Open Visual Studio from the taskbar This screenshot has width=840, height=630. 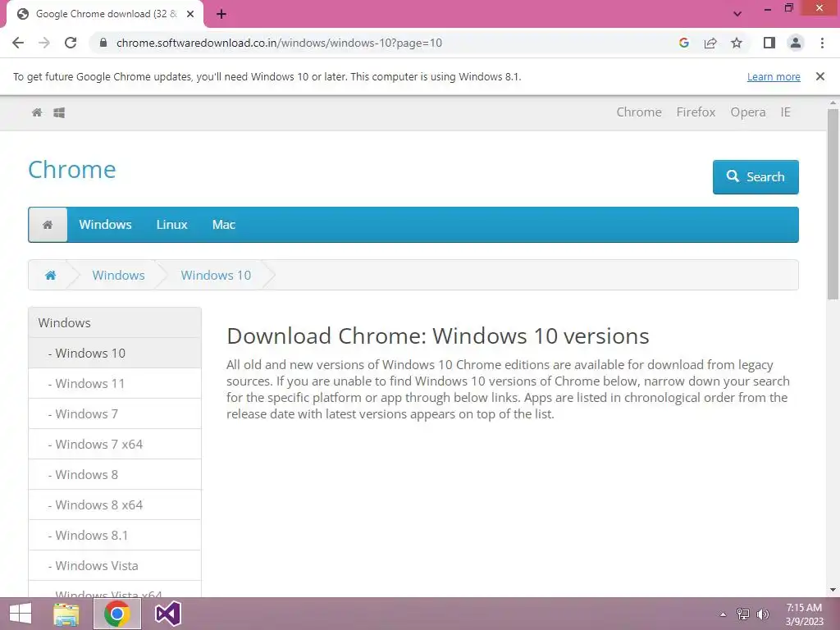tap(167, 614)
